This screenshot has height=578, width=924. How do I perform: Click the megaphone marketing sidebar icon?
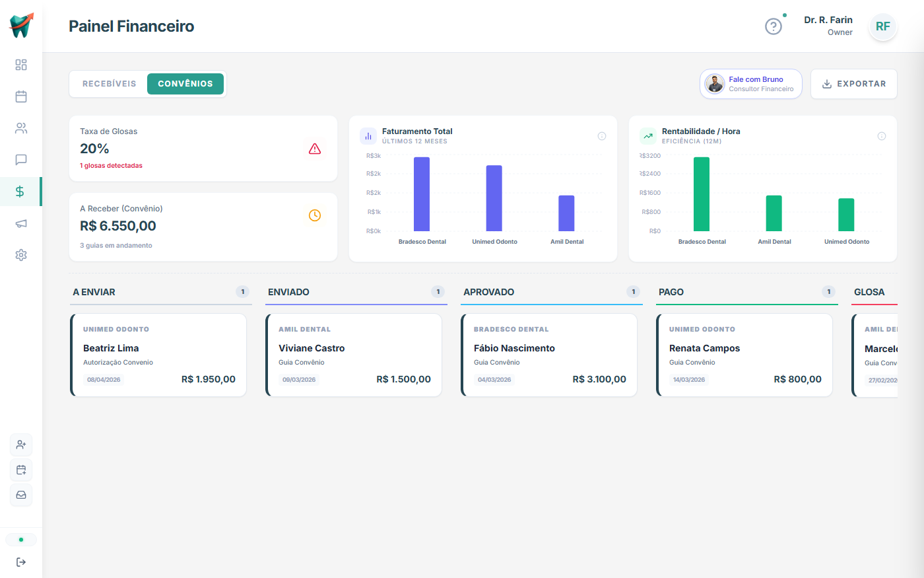(21, 223)
